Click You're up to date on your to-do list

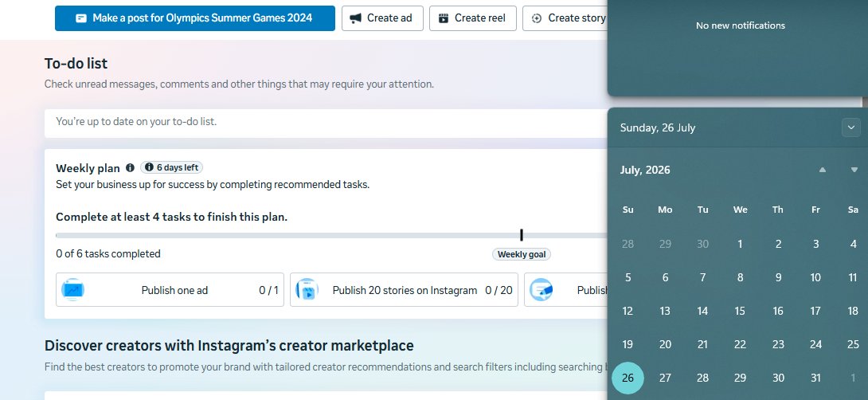pos(136,121)
